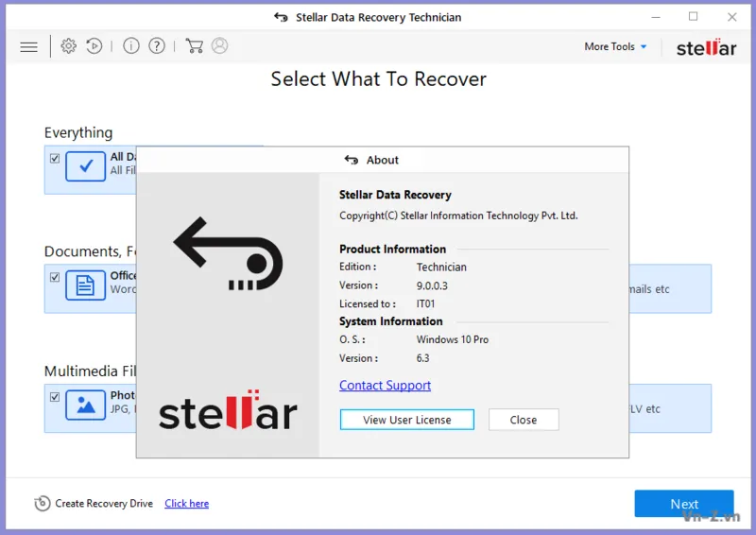Click the Next button
This screenshot has height=535, width=756.
point(684,504)
